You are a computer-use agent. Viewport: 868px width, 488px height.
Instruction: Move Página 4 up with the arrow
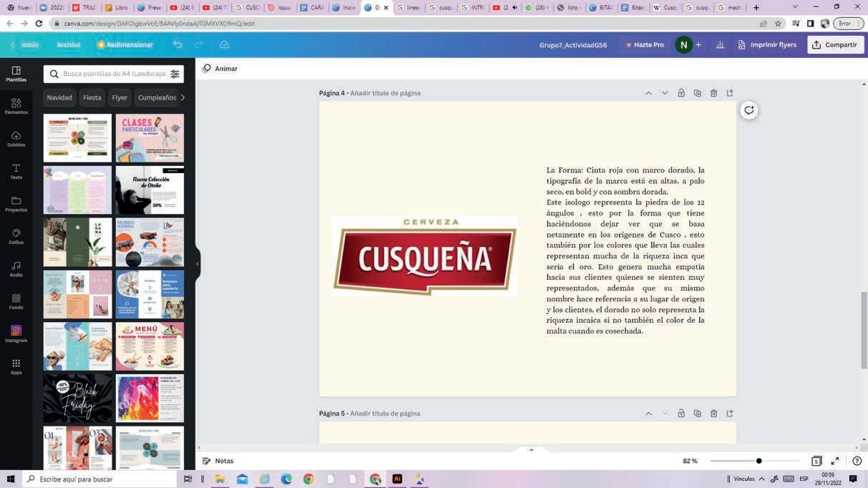[x=648, y=93]
